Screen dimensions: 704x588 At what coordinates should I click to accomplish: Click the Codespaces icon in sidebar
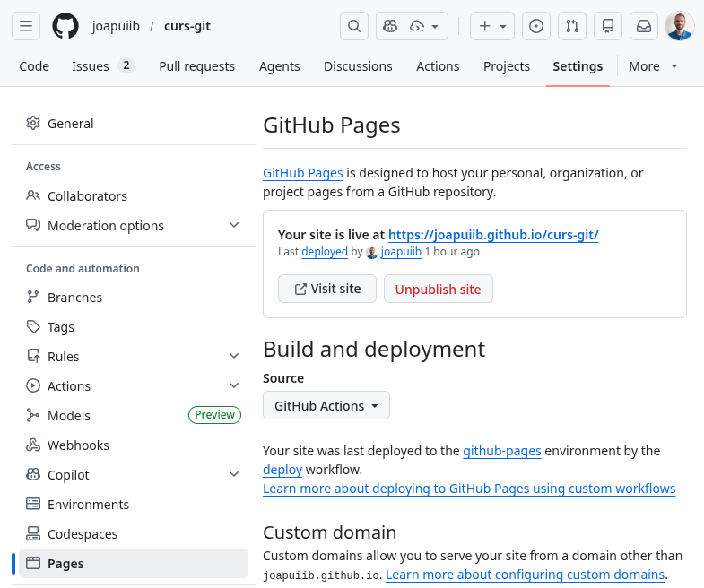point(33,533)
